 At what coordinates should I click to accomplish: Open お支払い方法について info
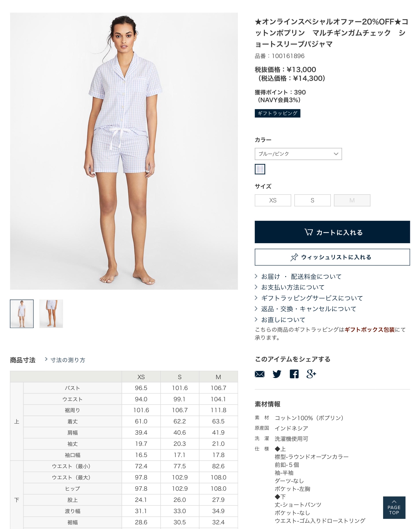pyautogui.click(x=293, y=287)
